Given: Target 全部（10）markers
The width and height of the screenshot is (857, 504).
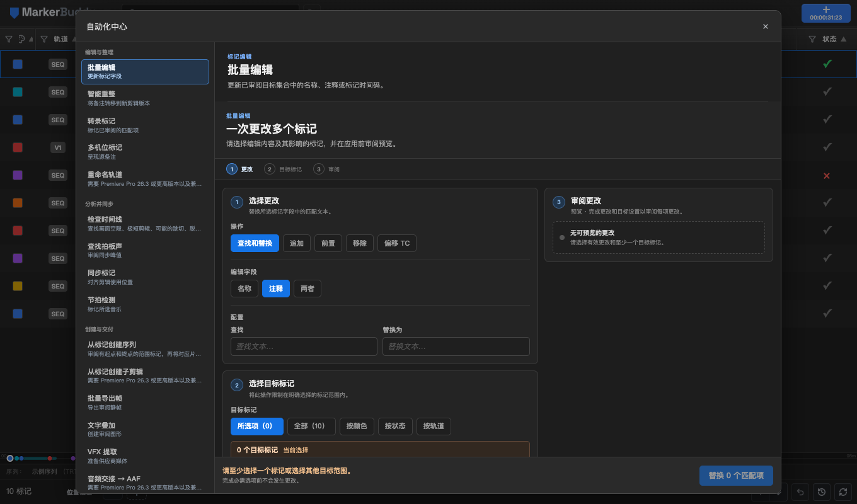Looking at the screenshot, I should (311, 427).
